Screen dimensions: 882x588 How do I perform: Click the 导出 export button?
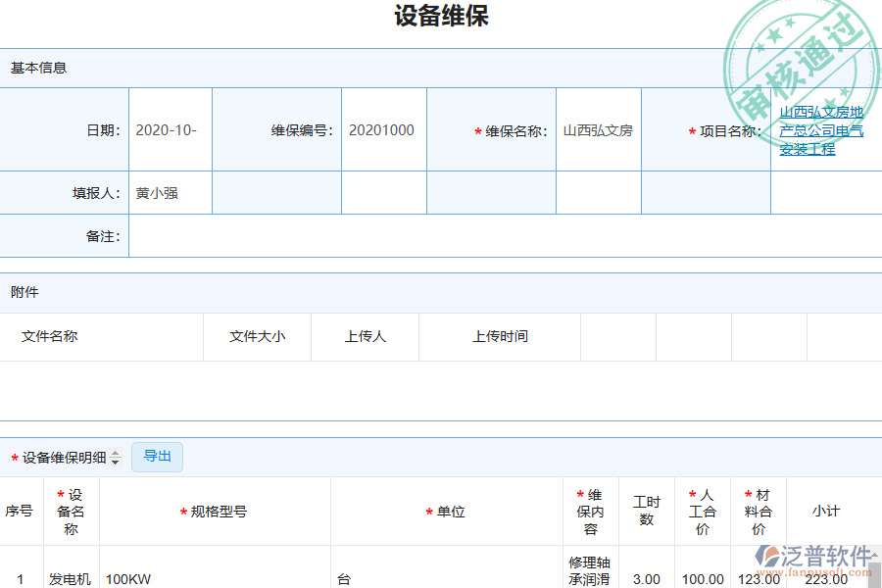[156, 457]
